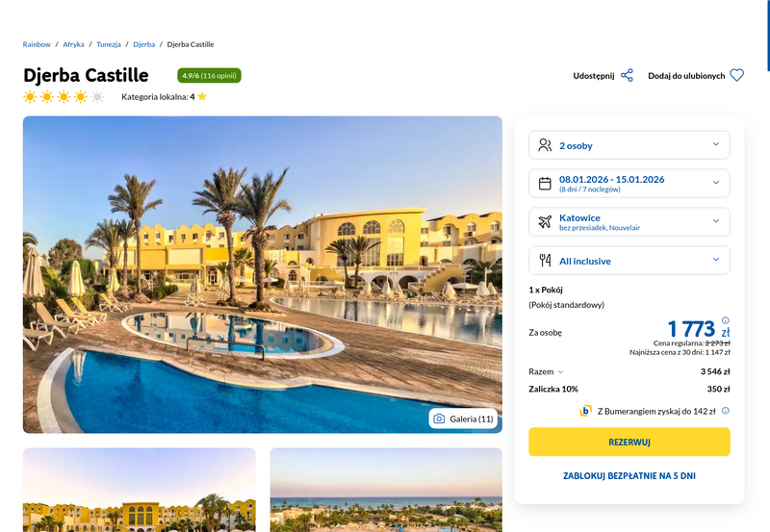The width and height of the screenshot is (770, 532).
Task: Click the camera icon in Galeria button
Action: (439, 418)
